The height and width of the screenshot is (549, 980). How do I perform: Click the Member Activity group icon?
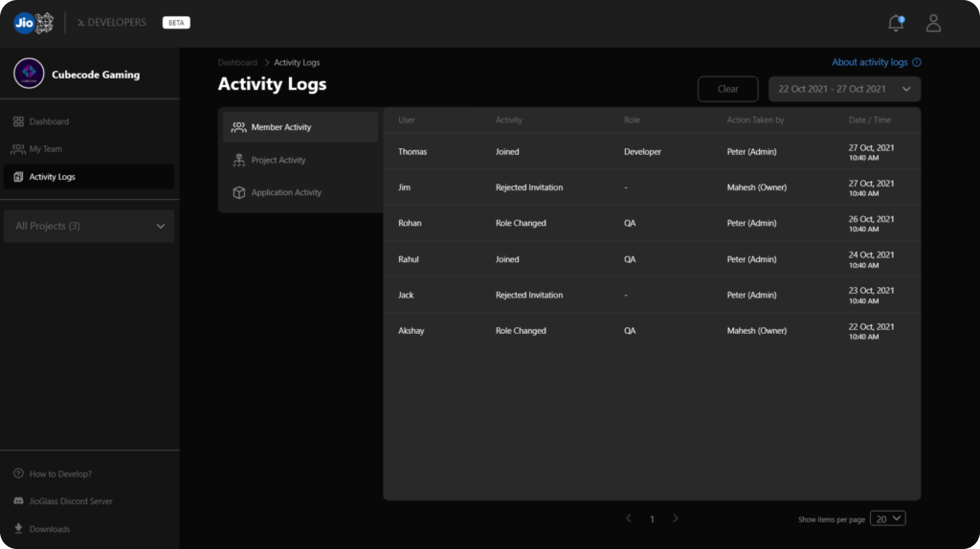coord(239,127)
